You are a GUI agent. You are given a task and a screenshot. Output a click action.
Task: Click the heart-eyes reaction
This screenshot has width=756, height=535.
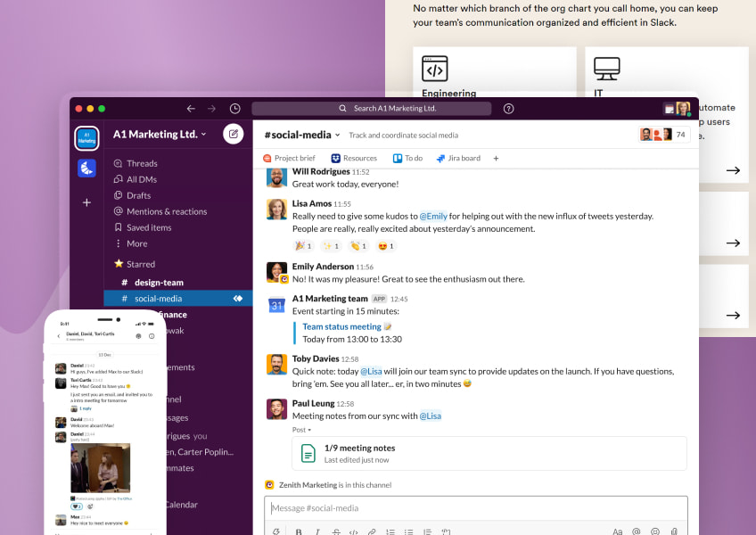(x=386, y=246)
